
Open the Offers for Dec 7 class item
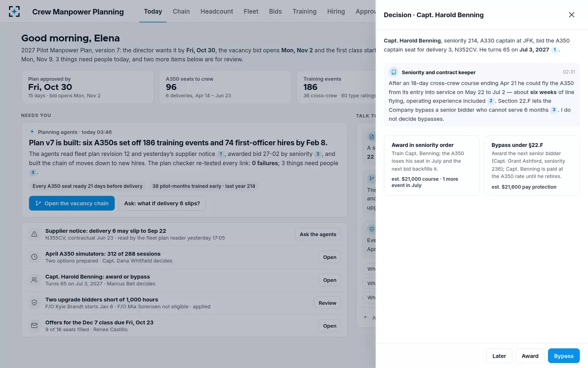330,326
